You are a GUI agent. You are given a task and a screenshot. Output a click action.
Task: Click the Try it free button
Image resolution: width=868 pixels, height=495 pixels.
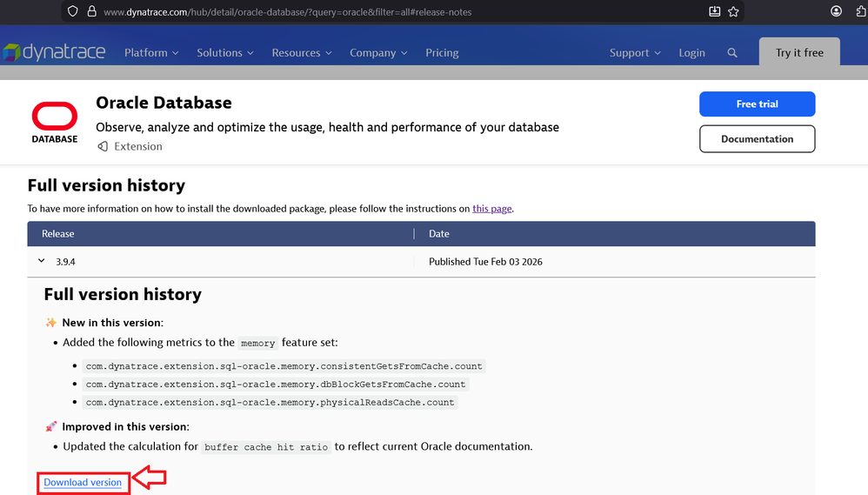(799, 52)
